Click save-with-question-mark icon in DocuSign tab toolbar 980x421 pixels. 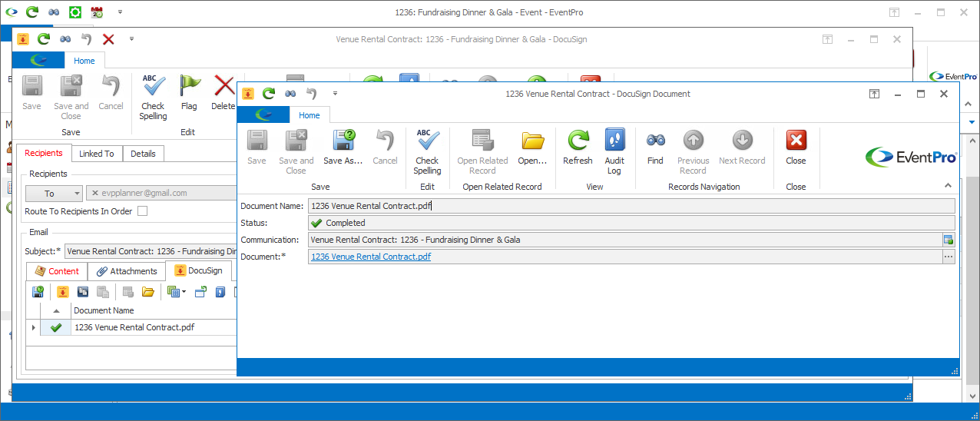pyautogui.click(x=38, y=292)
